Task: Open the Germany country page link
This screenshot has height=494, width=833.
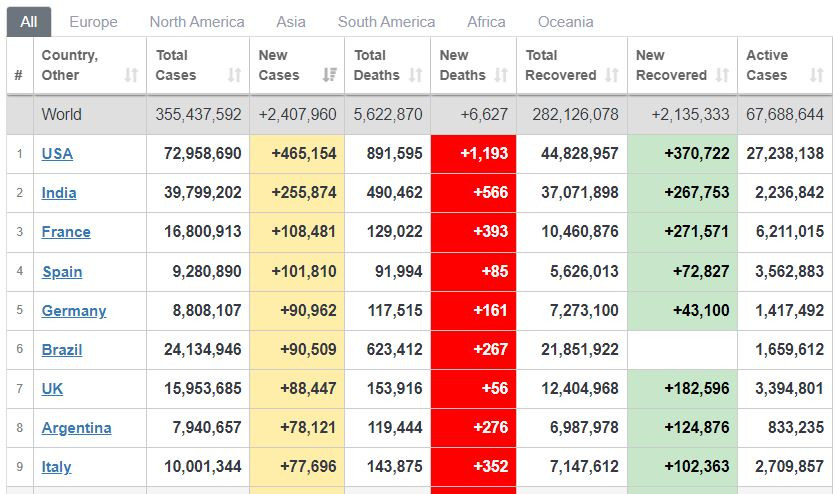Action: [x=74, y=311]
